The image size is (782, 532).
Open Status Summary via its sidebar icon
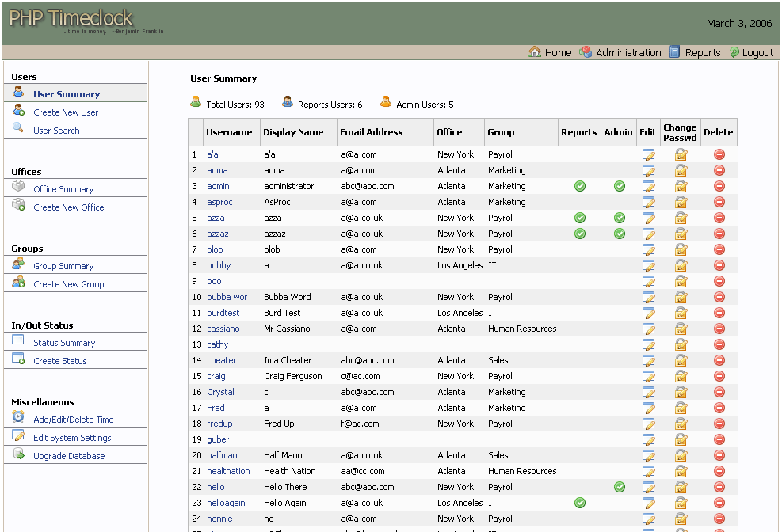[17, 341]
